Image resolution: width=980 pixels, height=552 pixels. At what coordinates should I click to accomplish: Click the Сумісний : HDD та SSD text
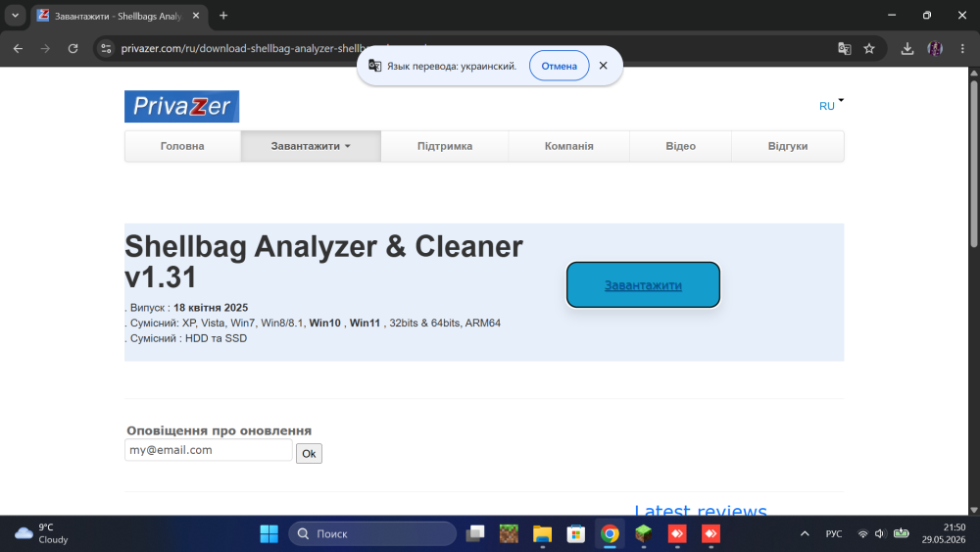click(187, 338)
